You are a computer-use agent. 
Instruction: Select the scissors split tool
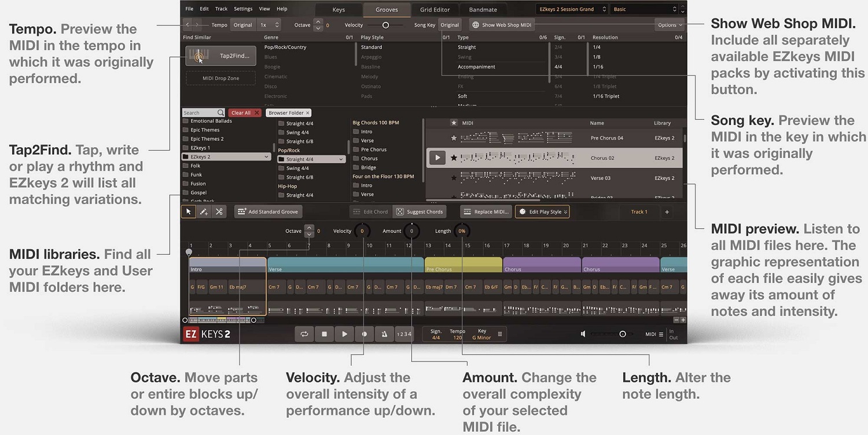219,212
